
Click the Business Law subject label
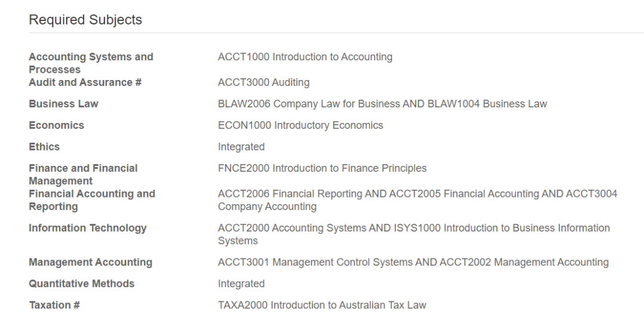(x=63, y=104)
